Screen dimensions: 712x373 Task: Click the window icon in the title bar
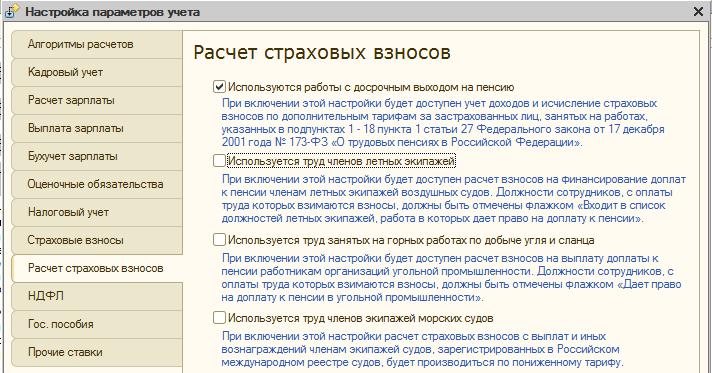pyautogui.click(x=11, y=11)
